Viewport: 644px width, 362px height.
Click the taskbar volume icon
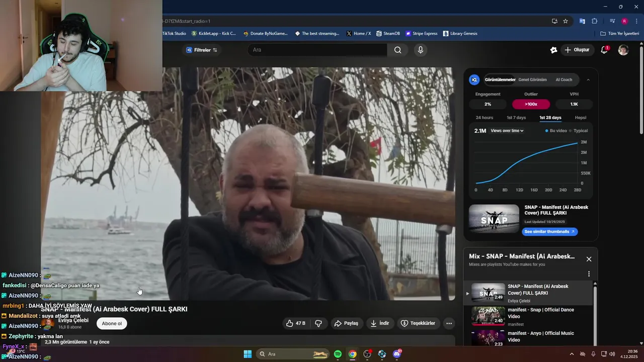tap(612, 354)
